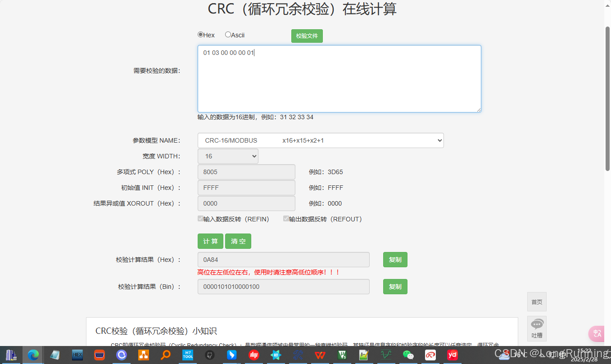
Task: Open Keil uVision5 from the taskbar
Action: (342, 355)
